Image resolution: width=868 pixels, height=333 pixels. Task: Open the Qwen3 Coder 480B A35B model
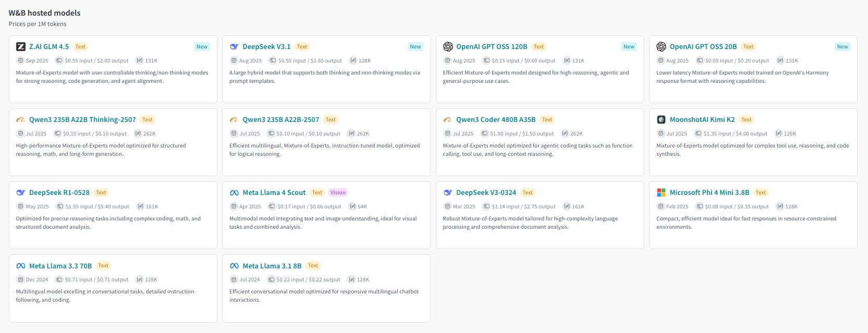496,119
